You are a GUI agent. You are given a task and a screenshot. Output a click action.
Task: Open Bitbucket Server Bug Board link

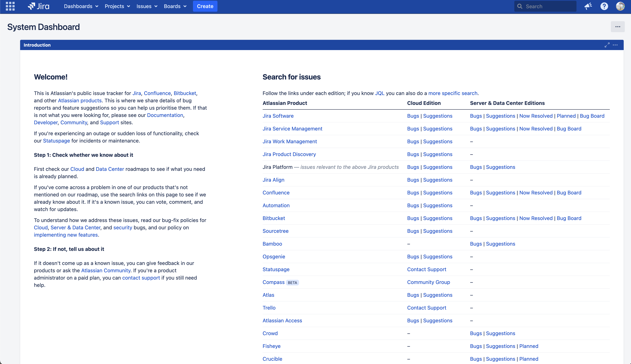tap(569, 218)
